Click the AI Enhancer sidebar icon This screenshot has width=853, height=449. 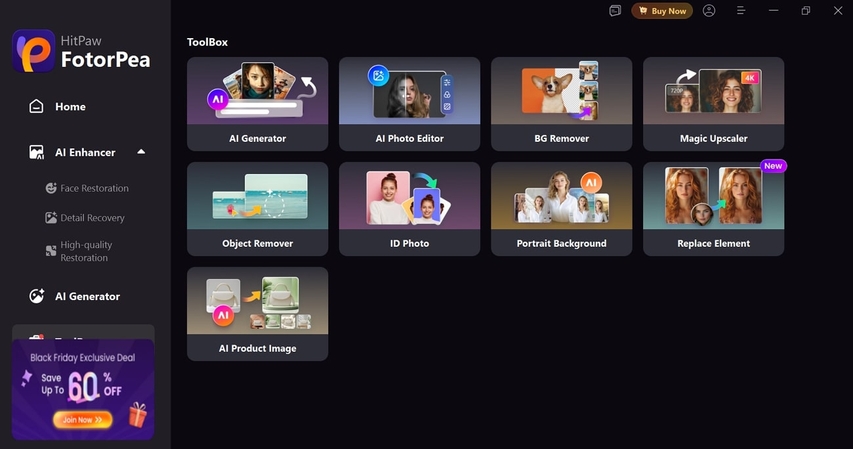(x=36, y=152)
